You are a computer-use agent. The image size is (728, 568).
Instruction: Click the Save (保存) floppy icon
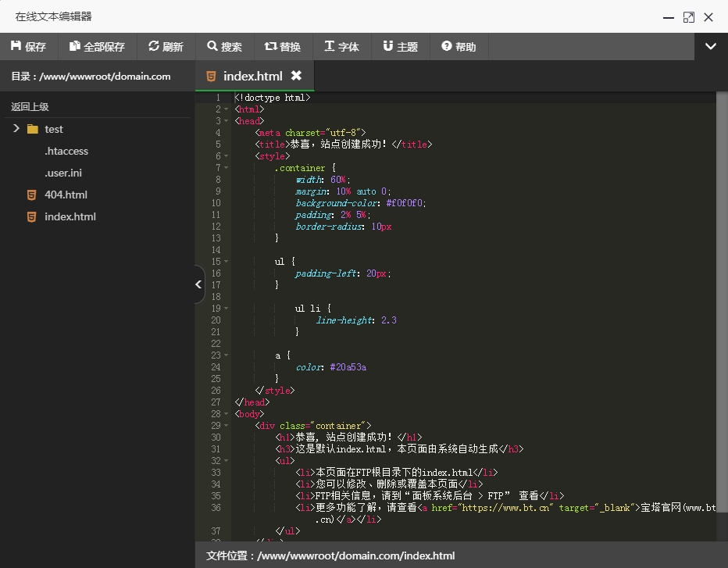click(16, 45)
